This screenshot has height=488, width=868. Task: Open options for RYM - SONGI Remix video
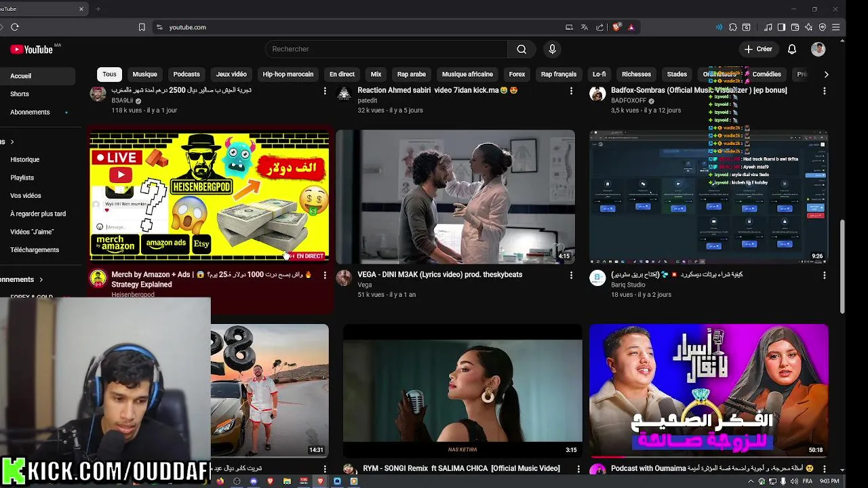click(x=578, y=469)
